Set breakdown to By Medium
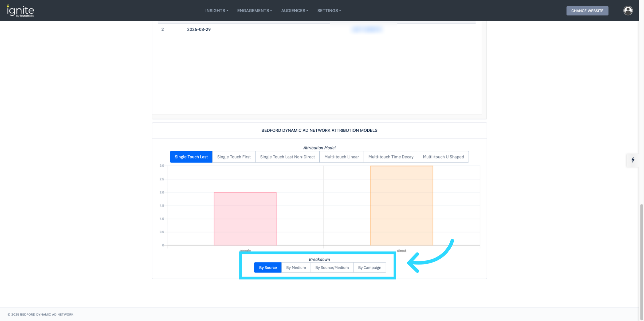Image resolution: width=644 pixels, height=321 pixels. pyautogui.click(x=296, y=268)
